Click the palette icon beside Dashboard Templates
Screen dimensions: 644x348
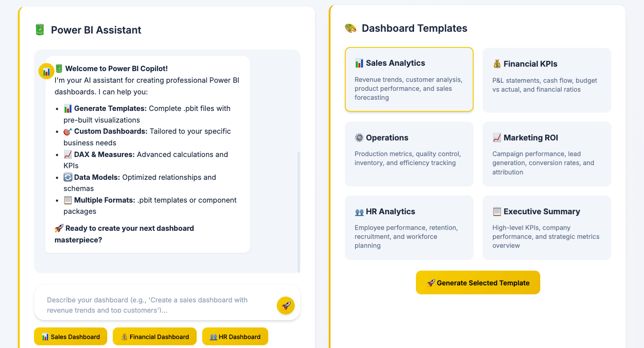(351, 28)
